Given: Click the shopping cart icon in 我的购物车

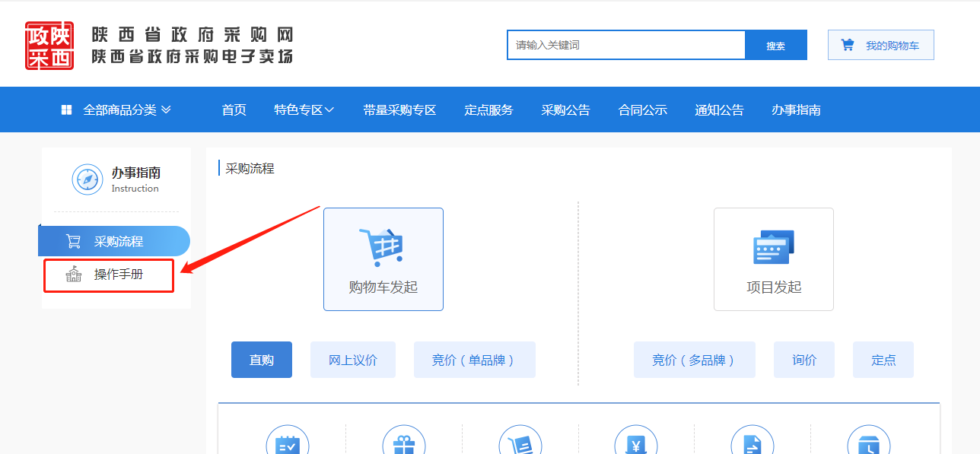Looking at the screenshot, I should 848,45.
